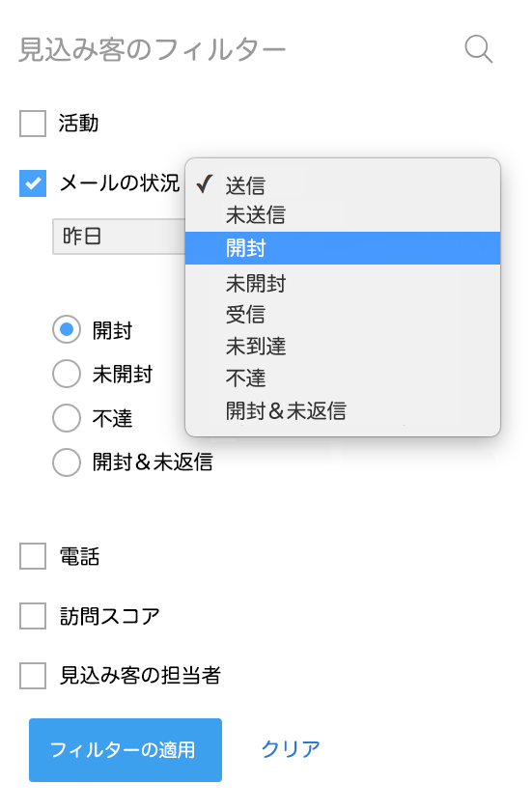
Task: Select the 開封 radio button
Action: tap(67, 329)
